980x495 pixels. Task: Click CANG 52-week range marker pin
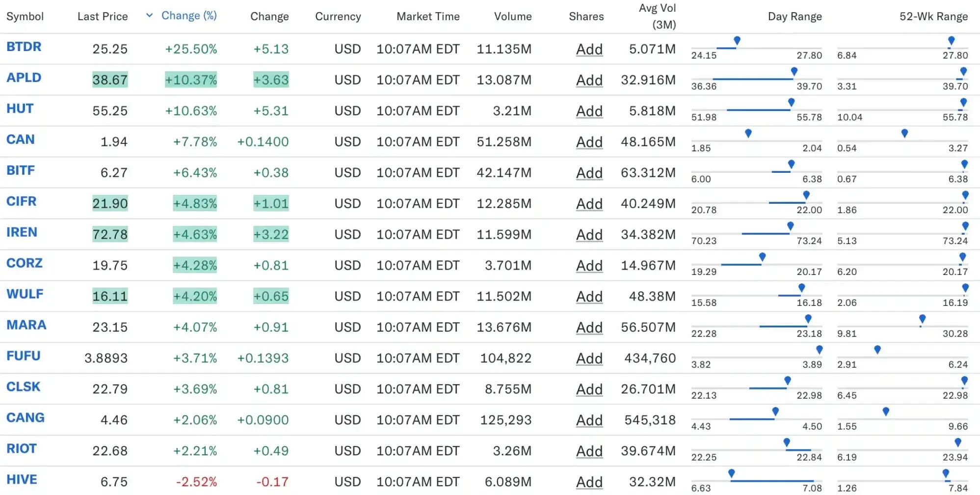tap(886, 412)
